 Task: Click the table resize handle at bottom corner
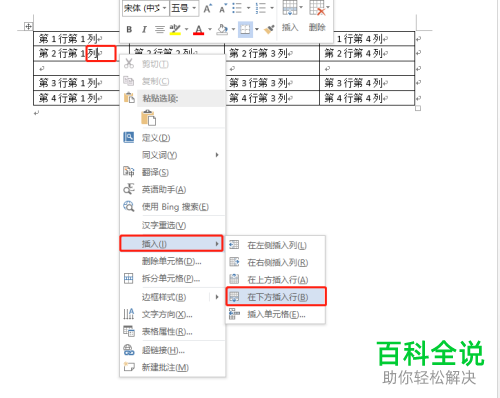coord(418,108)
